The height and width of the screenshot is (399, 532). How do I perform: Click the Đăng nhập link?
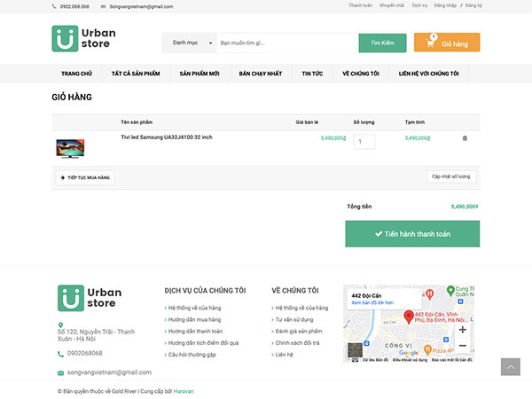445,5
